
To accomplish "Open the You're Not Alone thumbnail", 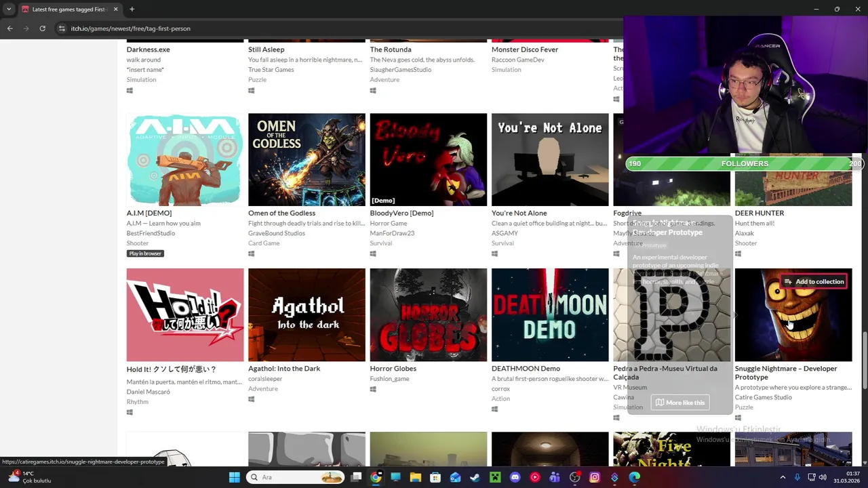I will [x=550, y=159].
